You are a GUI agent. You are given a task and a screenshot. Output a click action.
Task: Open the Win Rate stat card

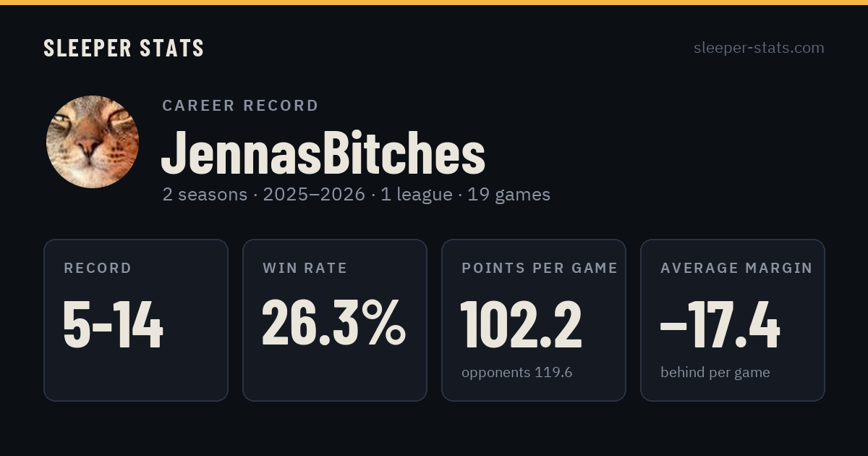pyautogui.click(x=335, y=320)
